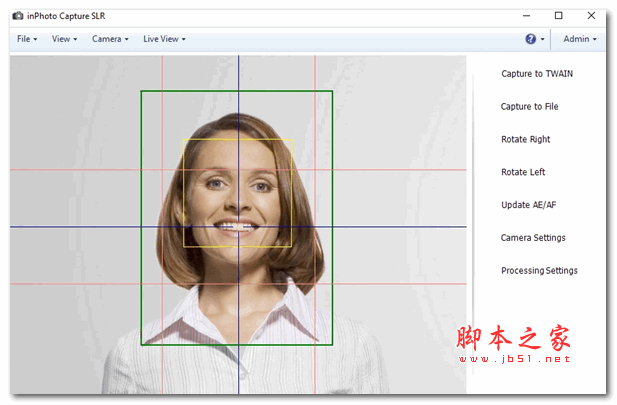Open the File menu
The image size is (617, 405).
coord(27,39)
